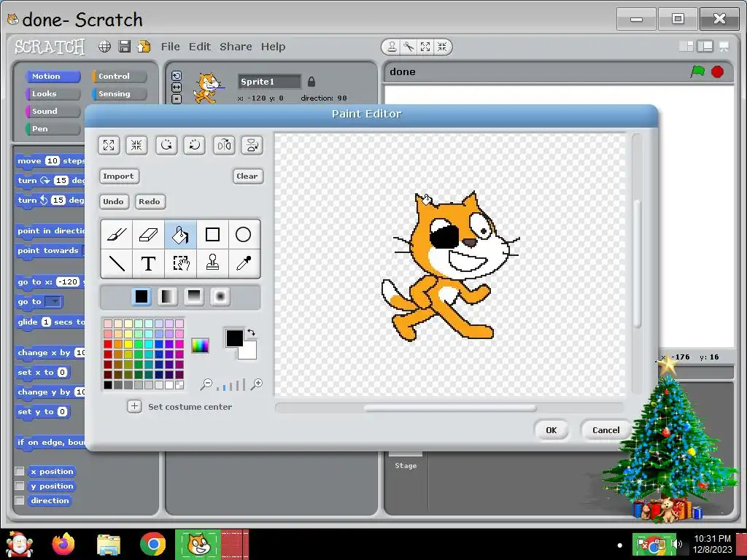Open Firefox from the taskbar
This screenshot has width=747, height=560.
63,544
